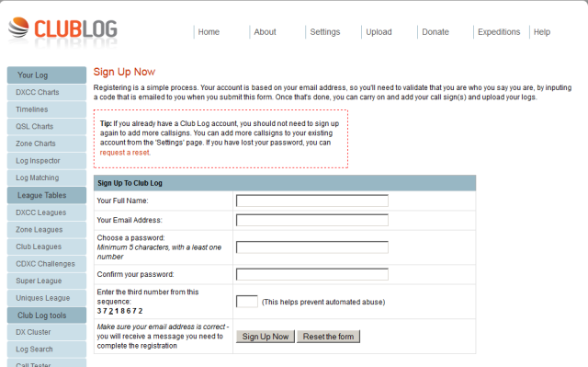
Task: Select the Your Log sidebar header
Action: 47,75
